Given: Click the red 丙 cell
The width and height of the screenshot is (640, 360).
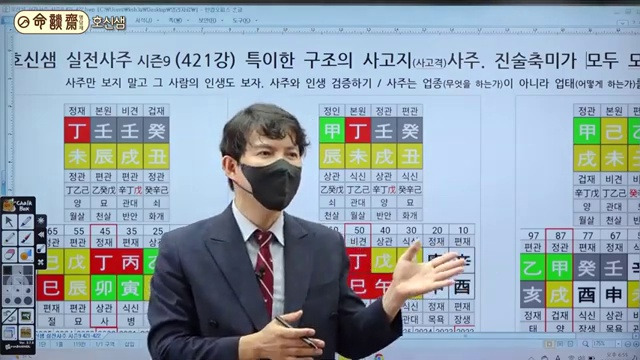Looking at the screenshot, I should click(131, 262).
